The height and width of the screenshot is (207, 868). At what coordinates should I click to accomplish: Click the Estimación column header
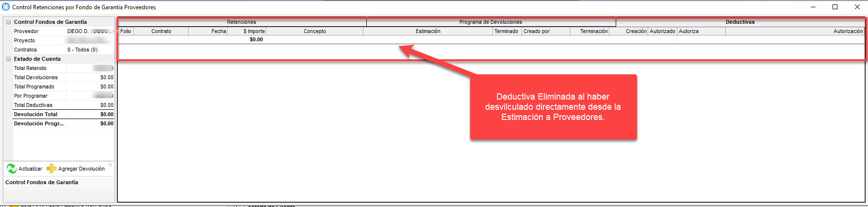pos(428,31)
